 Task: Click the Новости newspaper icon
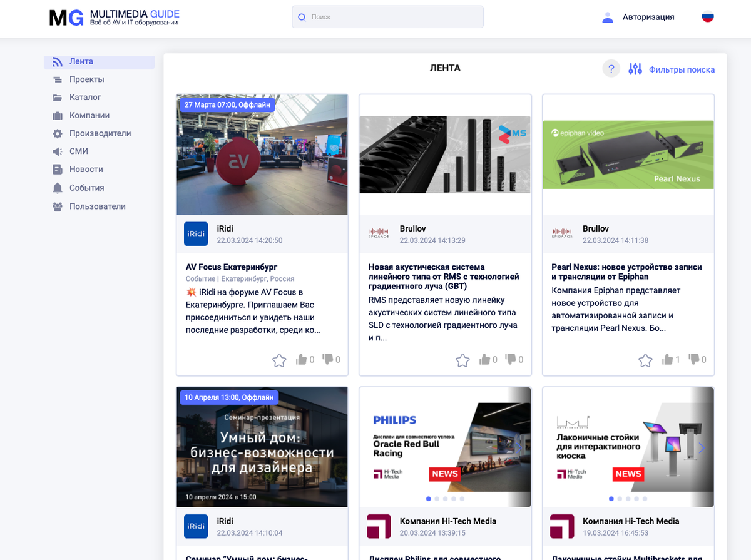tap(58, 170)
